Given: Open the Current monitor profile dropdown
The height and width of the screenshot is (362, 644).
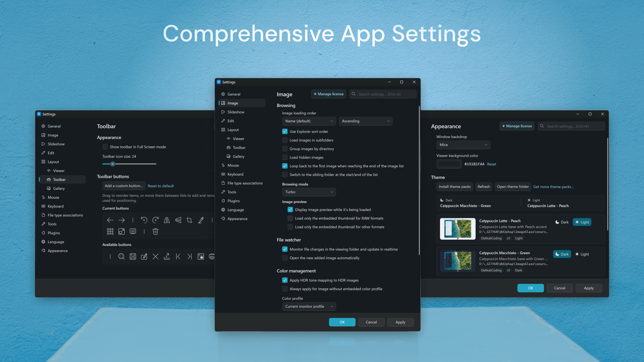Looking at the screenshot, I should coord(309,306).
